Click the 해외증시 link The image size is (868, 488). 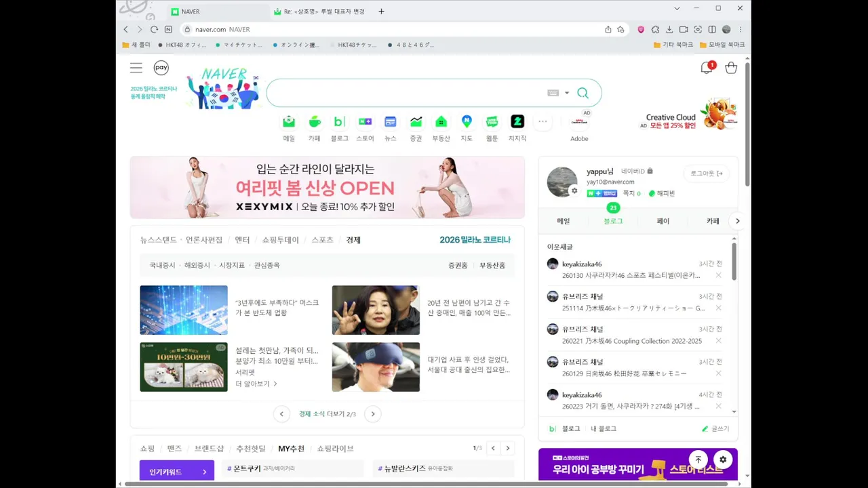click(x=197, y=265)
